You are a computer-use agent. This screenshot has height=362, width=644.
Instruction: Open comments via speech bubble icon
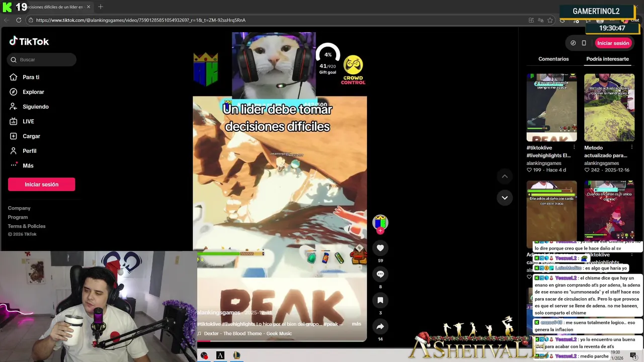[380, 274]
